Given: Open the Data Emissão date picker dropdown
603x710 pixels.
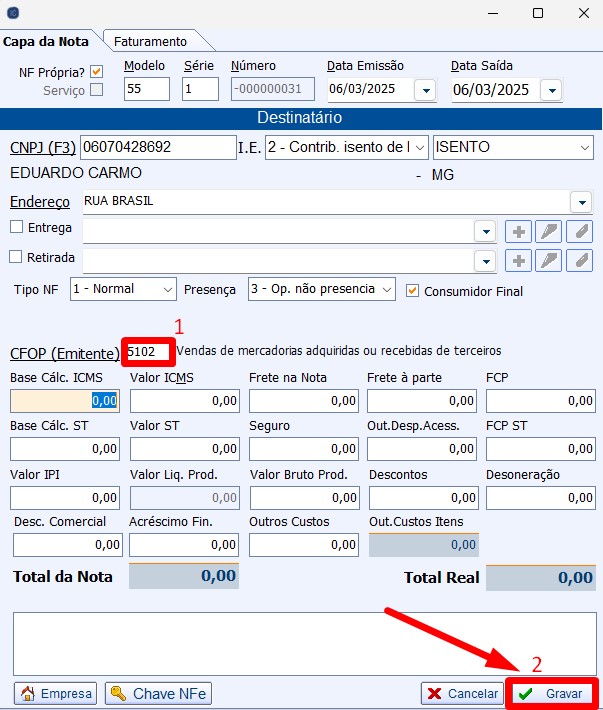Looking at the screenshot, I should pyautogui.click(x=425, y=90).
